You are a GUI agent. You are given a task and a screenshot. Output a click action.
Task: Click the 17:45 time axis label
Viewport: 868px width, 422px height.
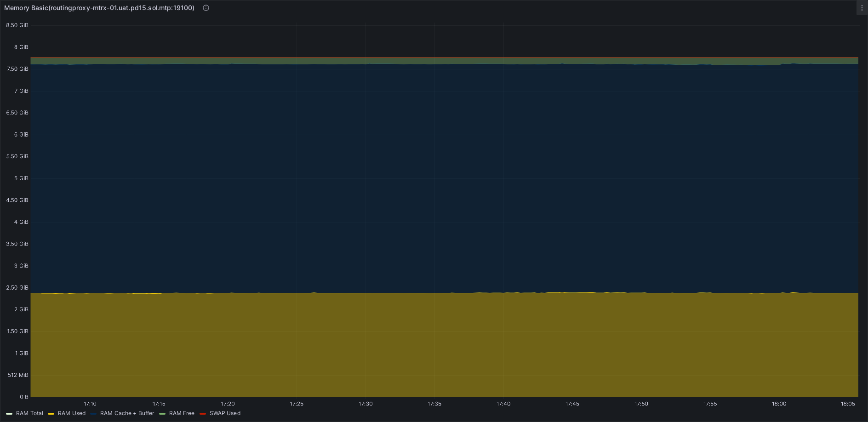(572, 404)
